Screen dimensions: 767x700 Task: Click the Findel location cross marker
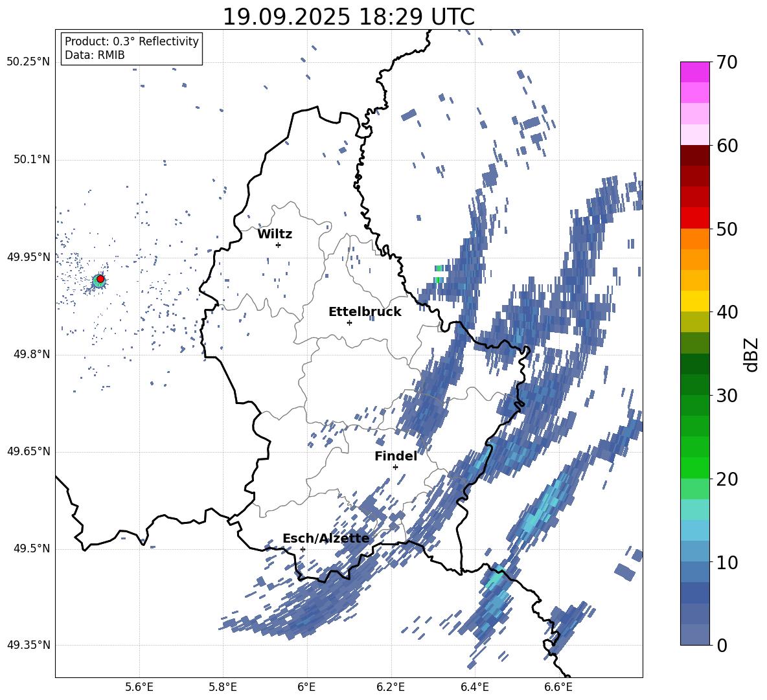click(395, 467)
